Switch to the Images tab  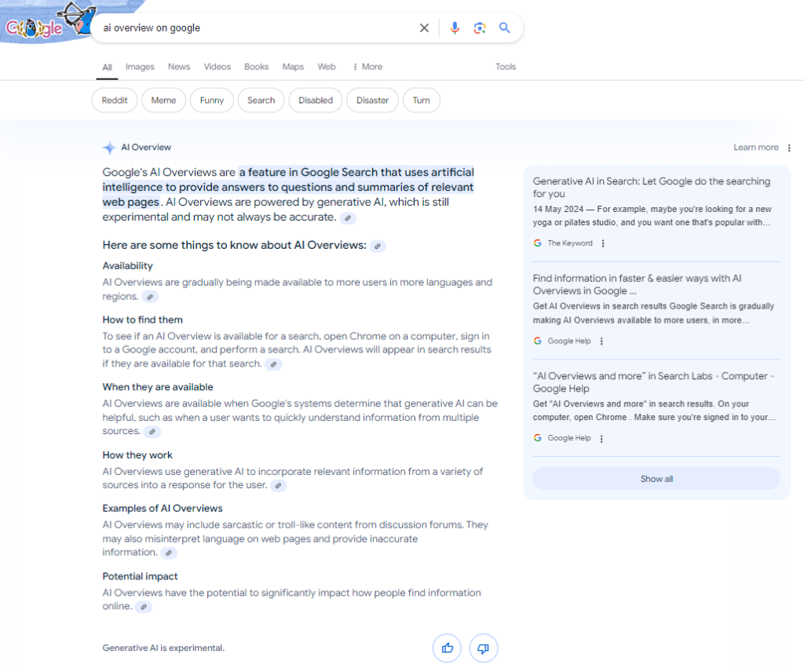(140, 67)
